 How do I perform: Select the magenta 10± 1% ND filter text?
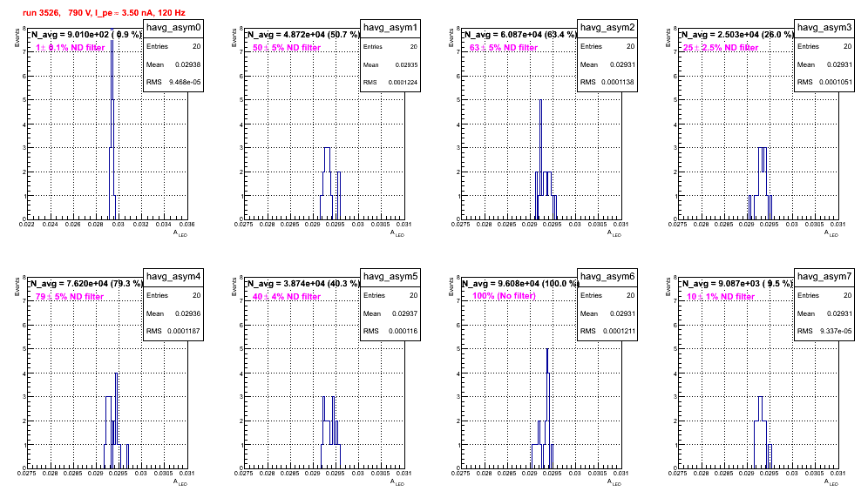721,297
